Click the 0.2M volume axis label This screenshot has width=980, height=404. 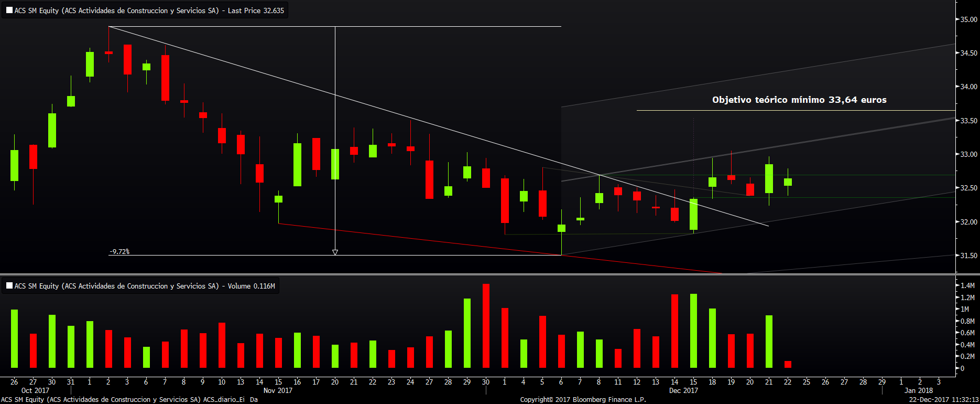[967, 356]
